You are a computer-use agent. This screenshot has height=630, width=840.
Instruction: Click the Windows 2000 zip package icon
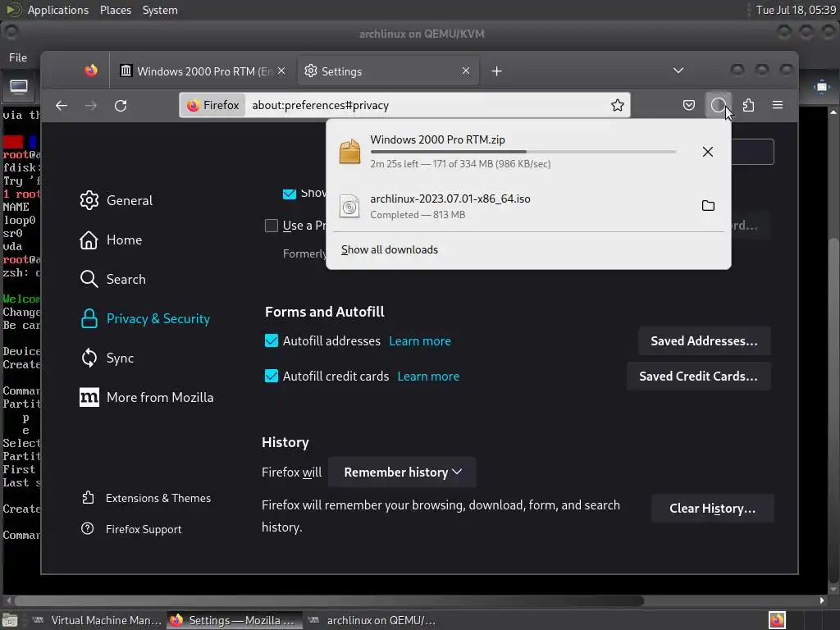coord(349,152)
